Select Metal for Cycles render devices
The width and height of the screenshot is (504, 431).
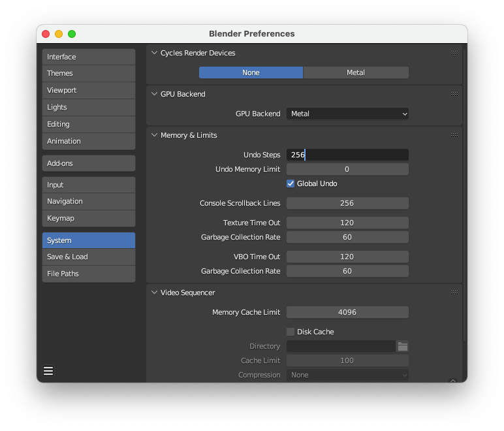pos(356,72)
